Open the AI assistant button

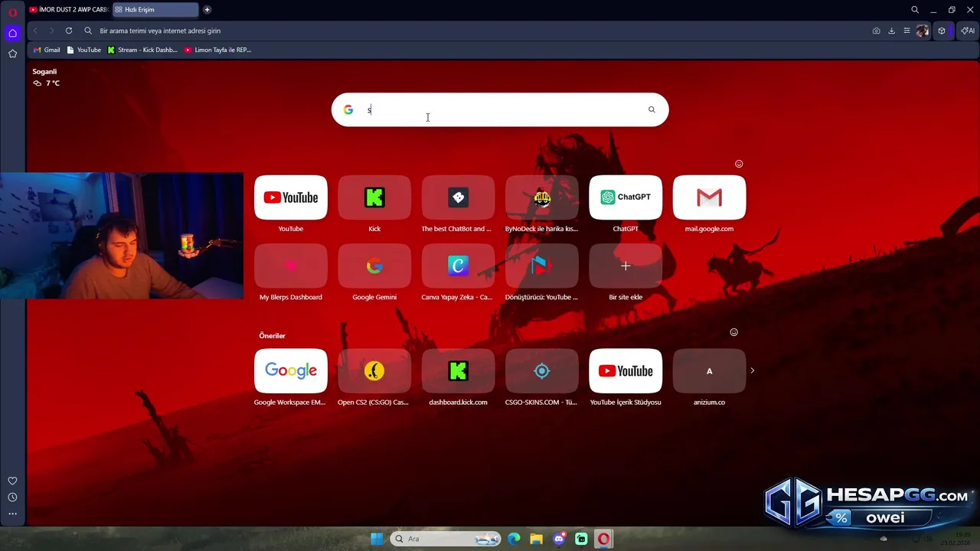pos(968,31)
